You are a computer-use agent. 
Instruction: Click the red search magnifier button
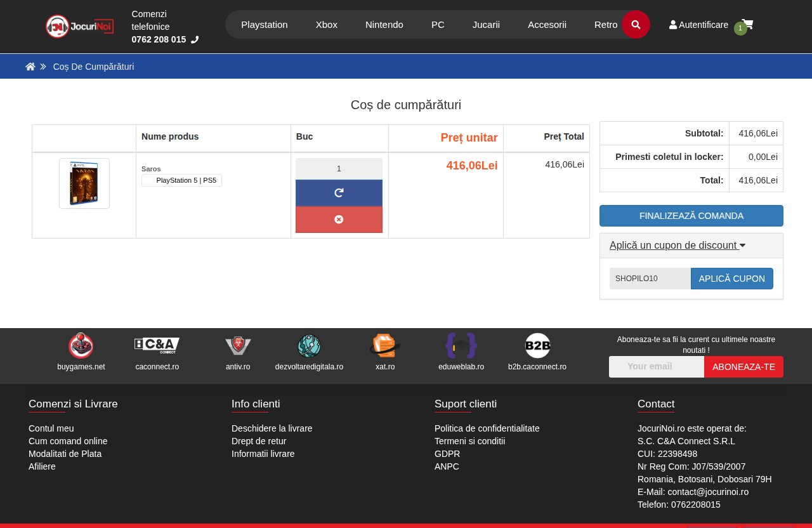click(636, 24)
